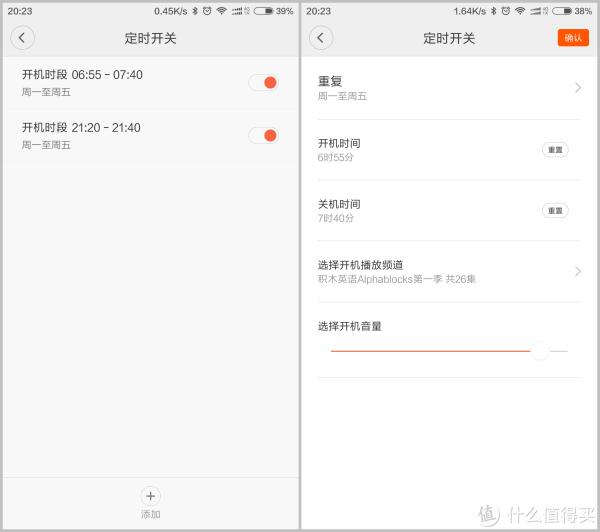600x532 pixels.
Task: Tap the plus icon to add a timer
Action: (150, 496)
